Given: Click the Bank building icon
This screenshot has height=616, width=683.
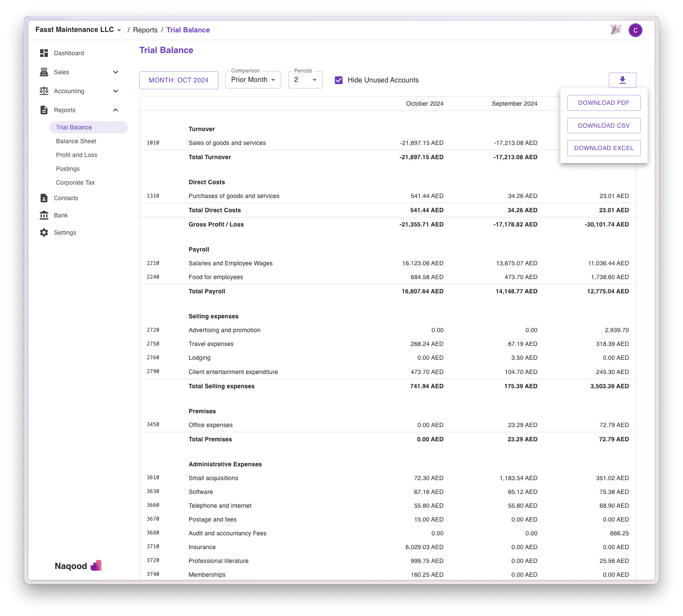Looking at the screenshot, I should point(44,215).
